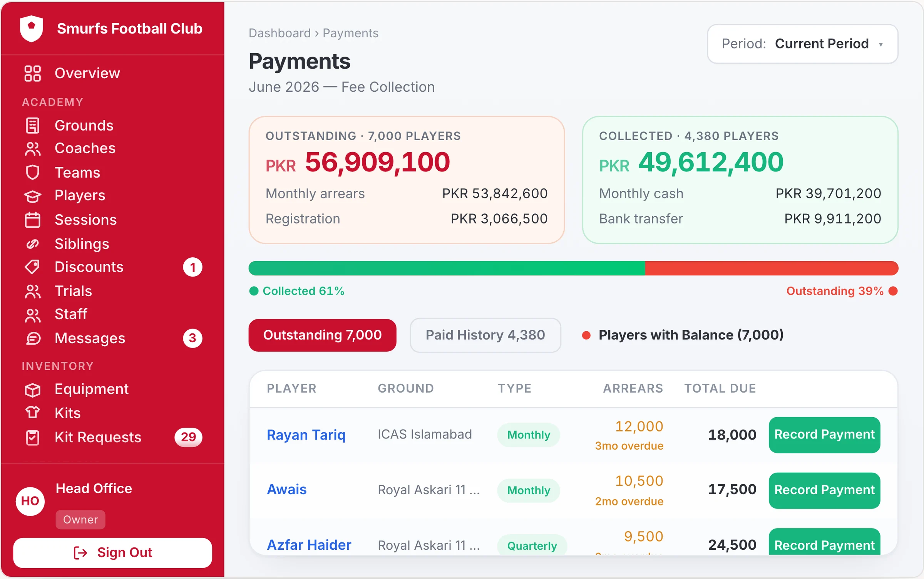Click the Kit Requests checklist icon
Screen dimensions: 924x579
(32, 438)
